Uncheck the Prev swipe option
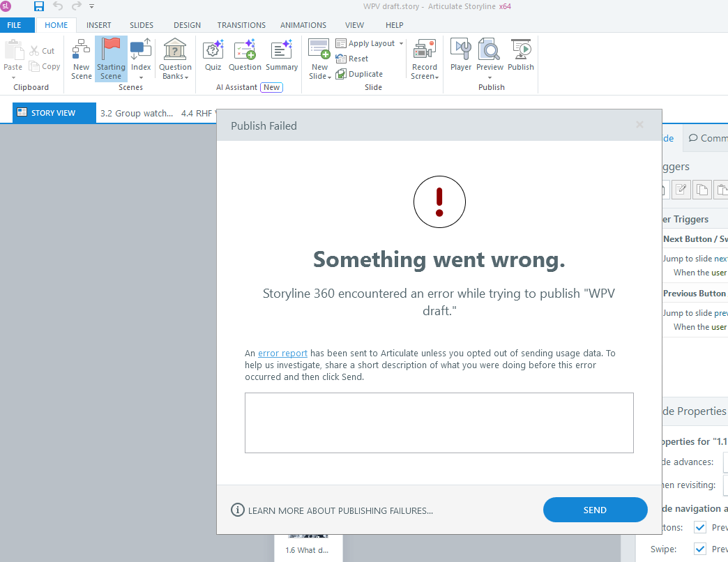The image size is (728, 562). (699, 549)
